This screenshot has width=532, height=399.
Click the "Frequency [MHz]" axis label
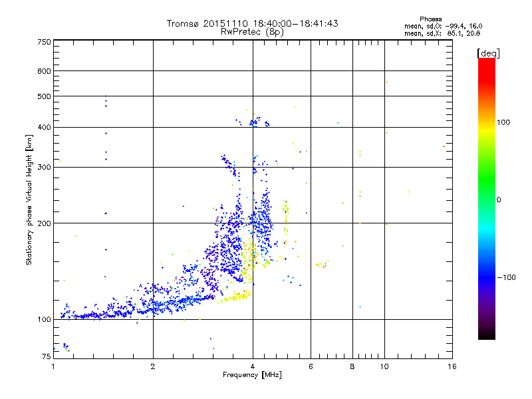252,375
